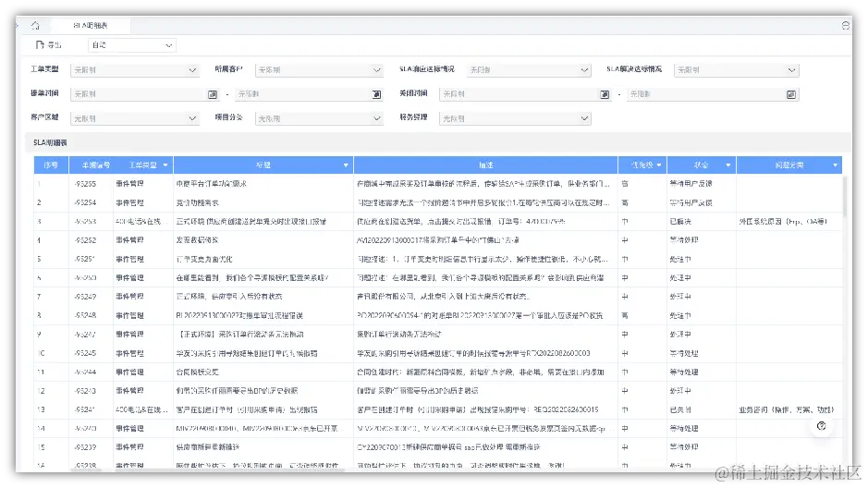
Task: Click the 提单时间 start date field
Action: (145, 94)
